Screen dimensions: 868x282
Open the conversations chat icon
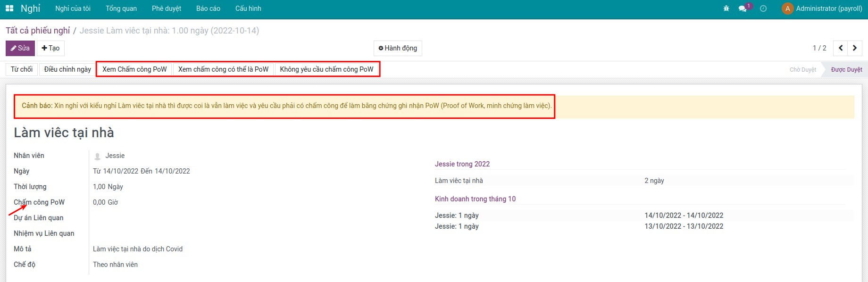pos(743,8)
